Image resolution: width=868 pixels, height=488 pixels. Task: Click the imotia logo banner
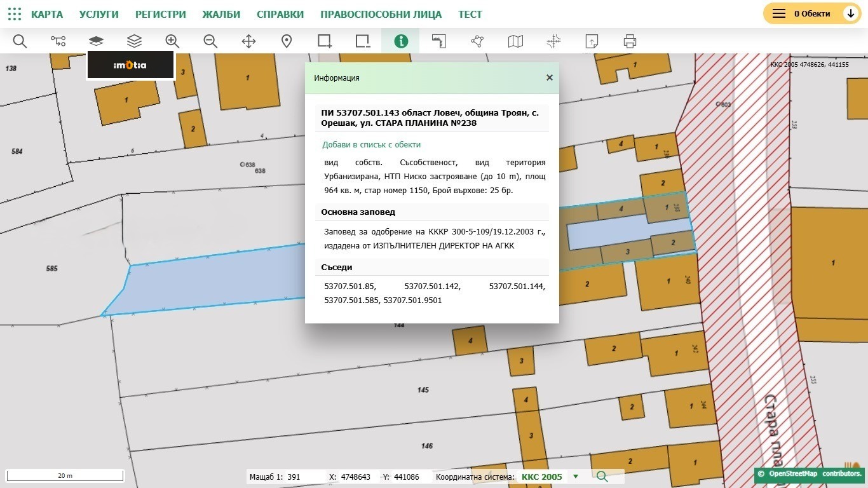click(130, 65)
